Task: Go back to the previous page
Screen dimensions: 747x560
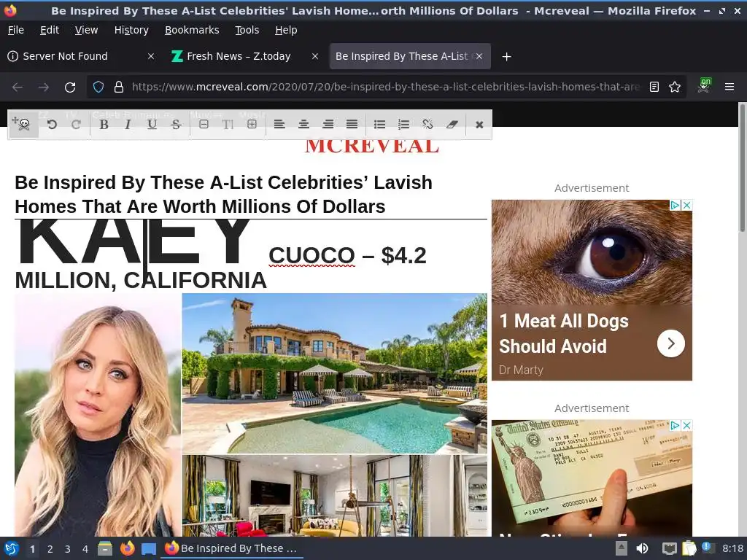Action: click(x=18, y=87)
